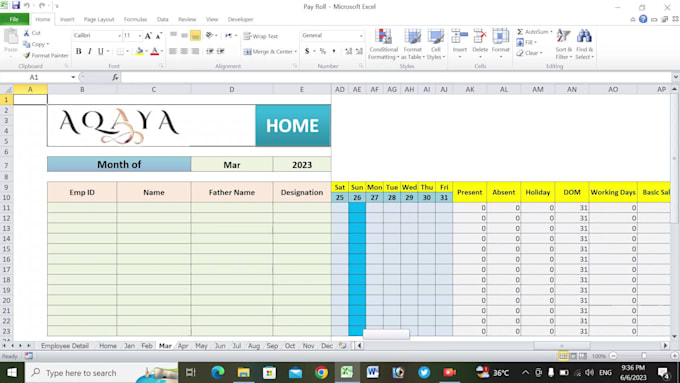Open Sort & Filter menu
The width and height of the screenshot is (680, 383).
click(563, 44)
